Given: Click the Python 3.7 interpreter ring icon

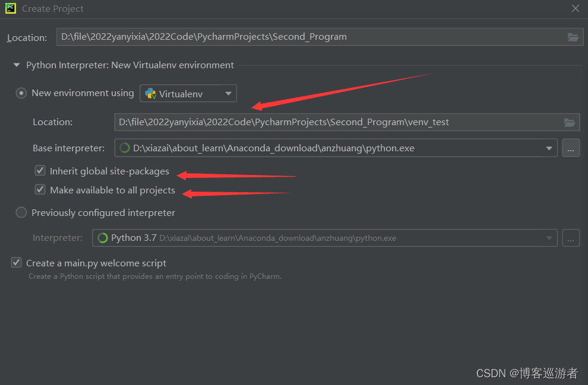Looking at the screenshot, I should pos(102,238).
